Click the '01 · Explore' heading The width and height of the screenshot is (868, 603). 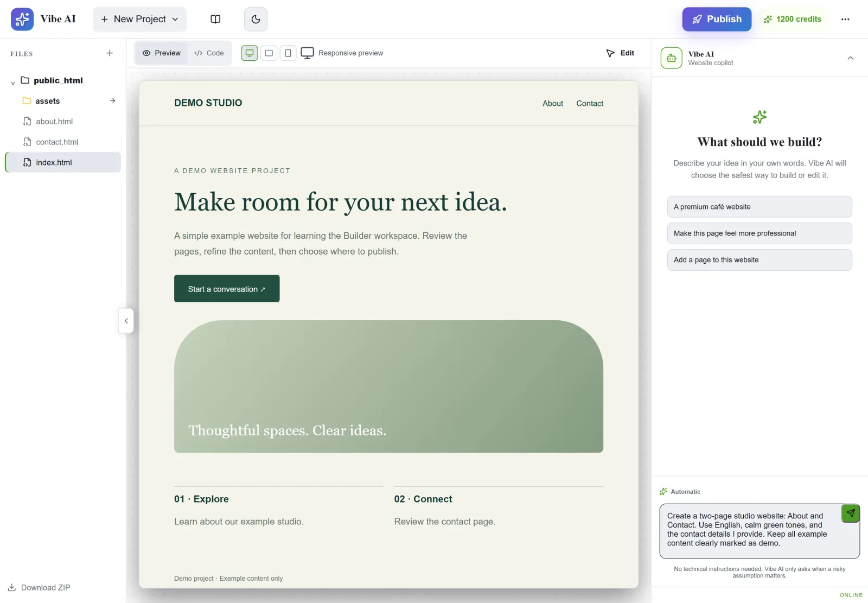[x=201, y=499]
